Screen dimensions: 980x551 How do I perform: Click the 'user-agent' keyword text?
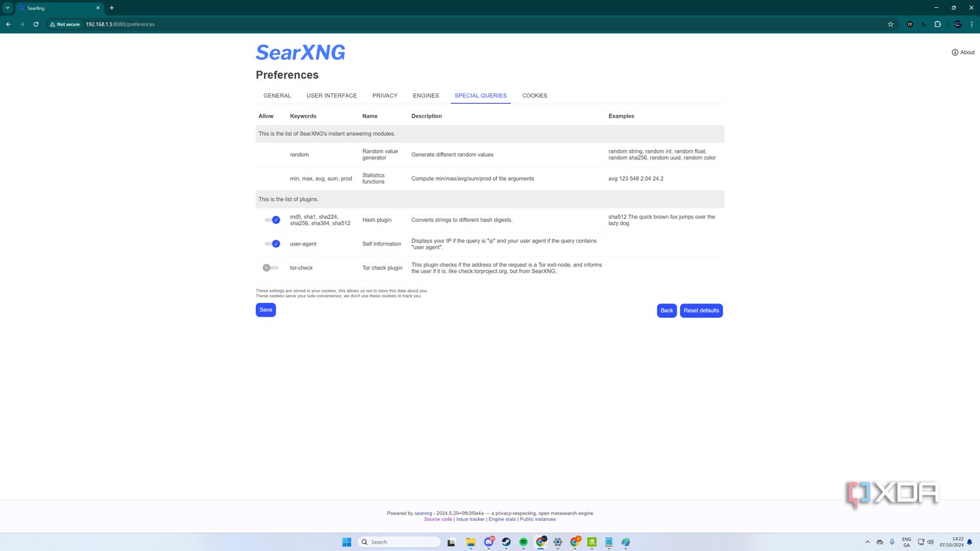[303, 244]
